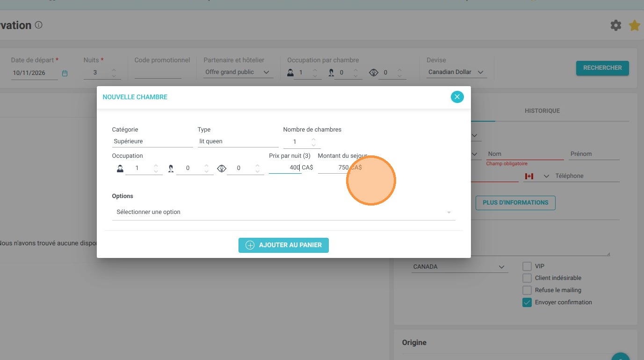Click the info icon beside the page title
The width and height of the screenshot is (644, 360).
39,25
